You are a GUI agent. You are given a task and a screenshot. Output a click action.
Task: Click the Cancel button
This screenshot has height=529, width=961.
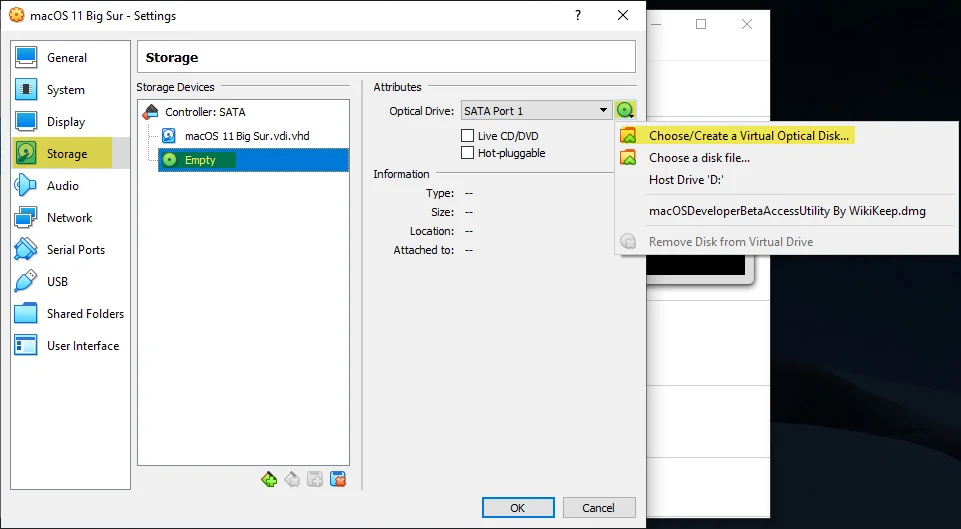(599, 508)
